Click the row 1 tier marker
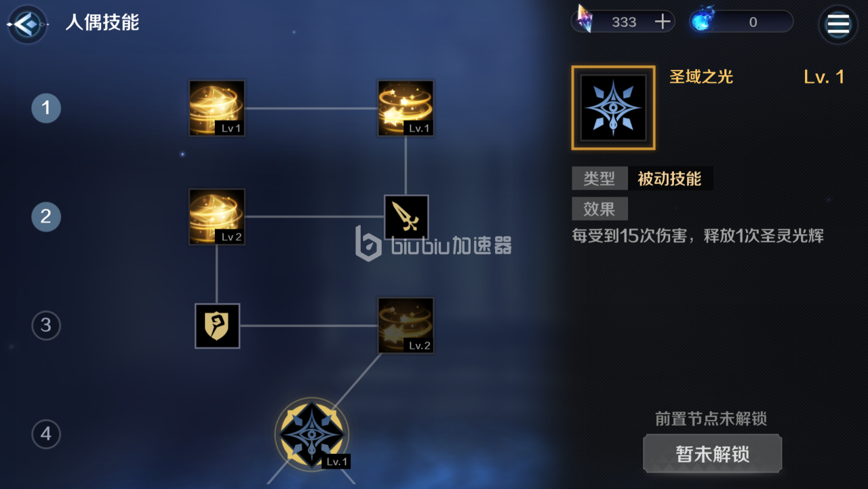This screenshot has width=868, height=489. (46, 108)
